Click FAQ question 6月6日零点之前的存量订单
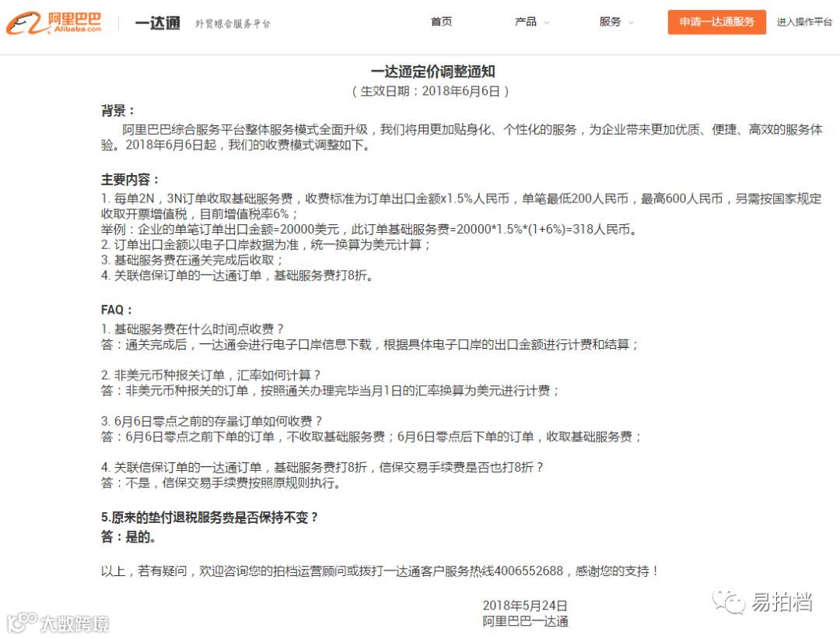 [212, 421]
